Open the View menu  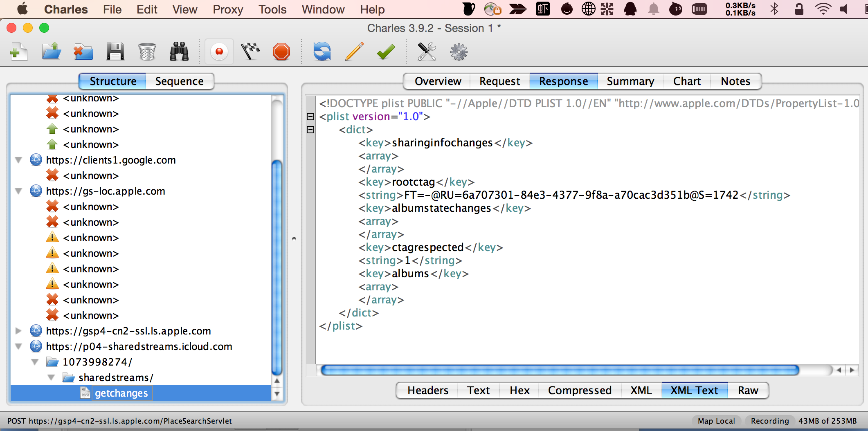coord(185,9)
